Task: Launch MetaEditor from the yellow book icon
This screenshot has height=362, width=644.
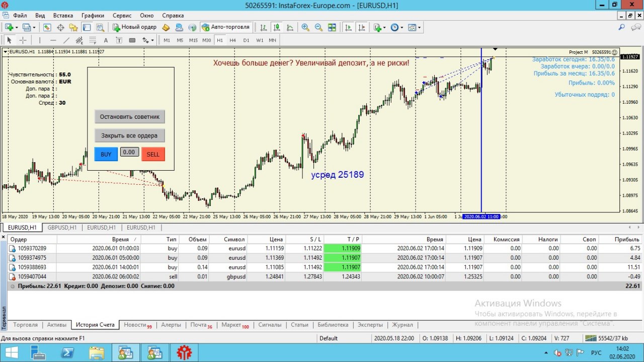Action: 166,27
